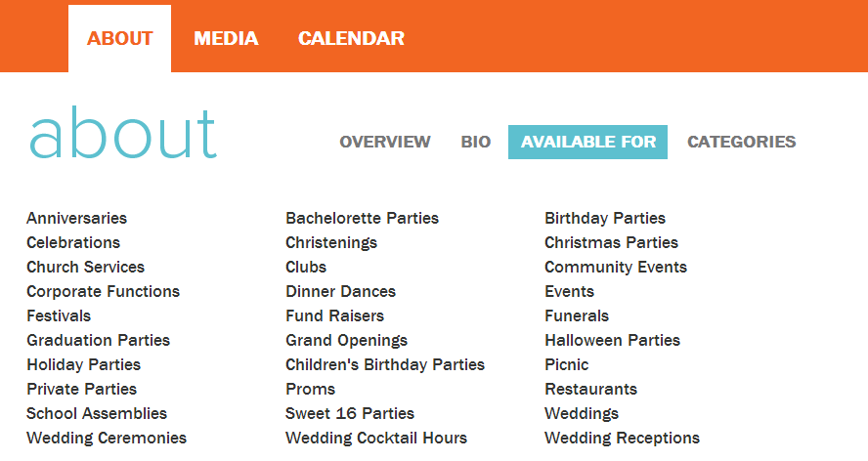The image size is (868, 461).
Task: Go to the BIO section
Action: (475, 142)
